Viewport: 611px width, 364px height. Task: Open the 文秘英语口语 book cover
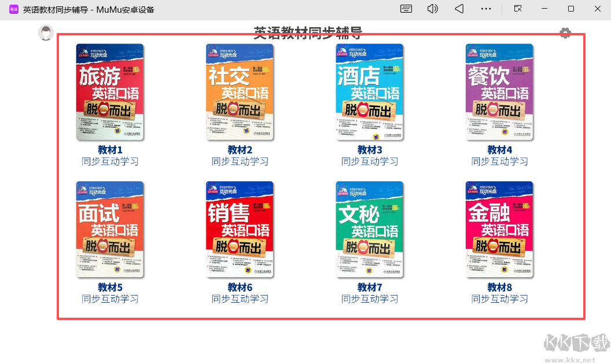coord(369,230)
